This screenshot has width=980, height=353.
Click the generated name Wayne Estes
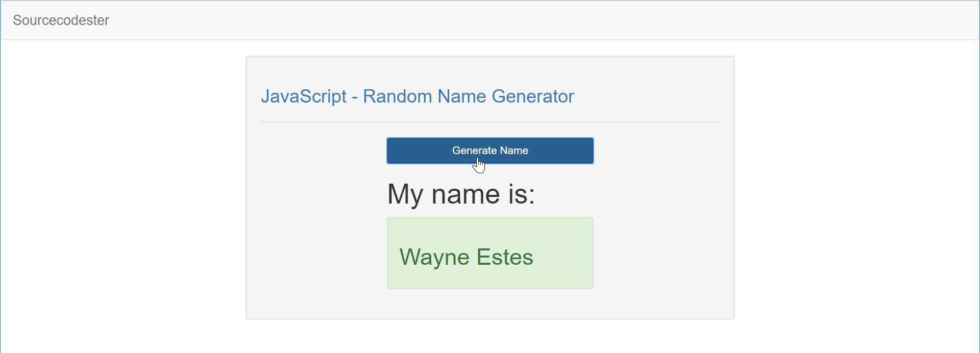point(465,257)
